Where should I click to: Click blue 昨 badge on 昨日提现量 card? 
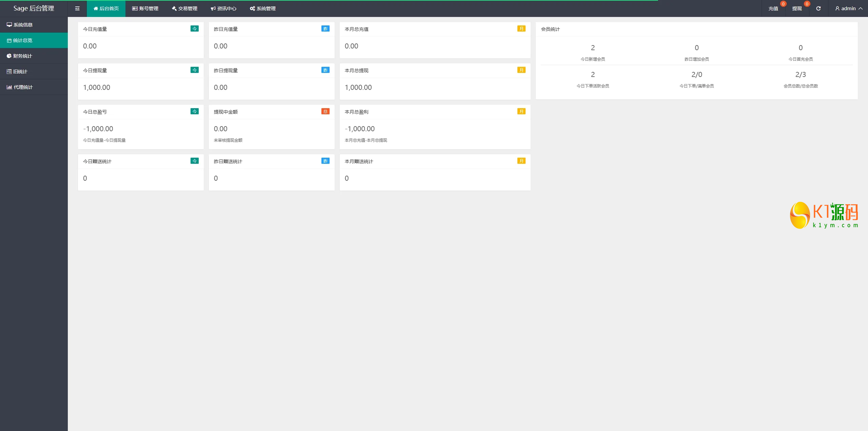(325, 70)
